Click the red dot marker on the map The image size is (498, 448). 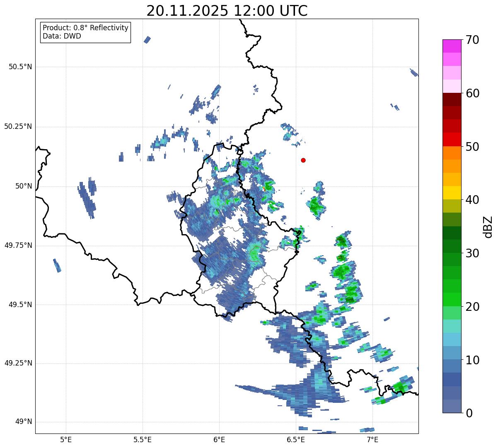click(x=303, y=160)
